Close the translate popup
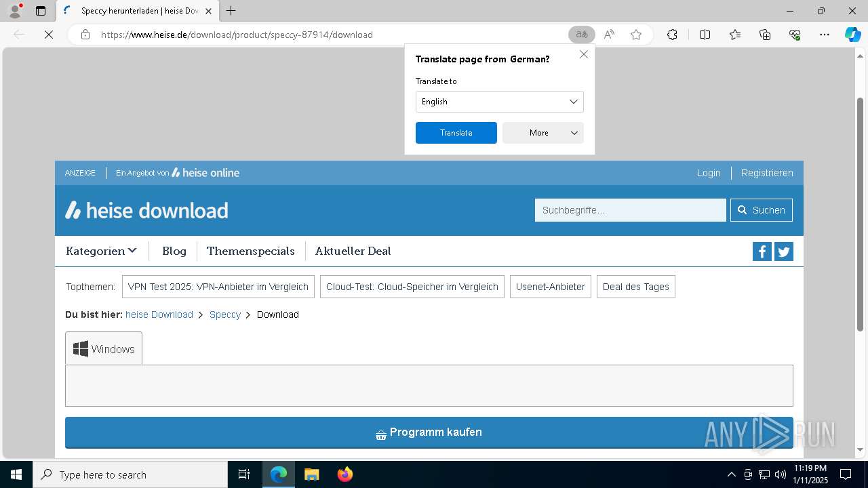 point(584,54)
